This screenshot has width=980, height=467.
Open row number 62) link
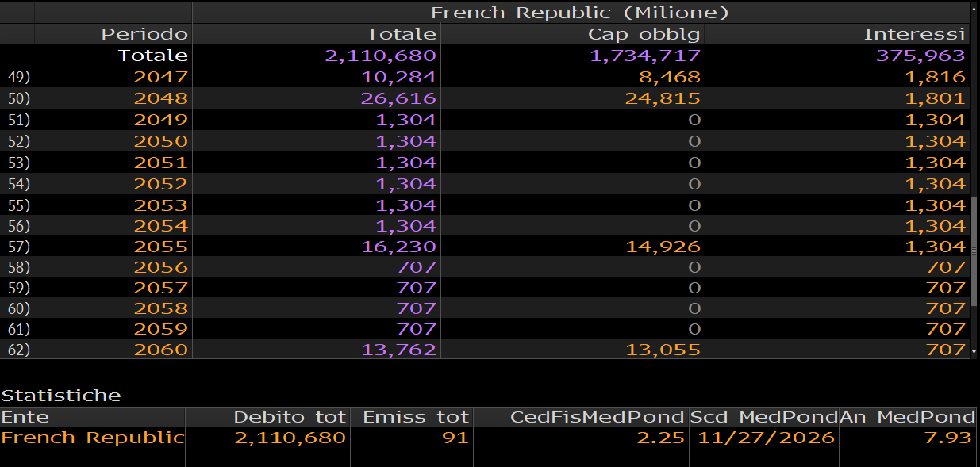[19, 350]
